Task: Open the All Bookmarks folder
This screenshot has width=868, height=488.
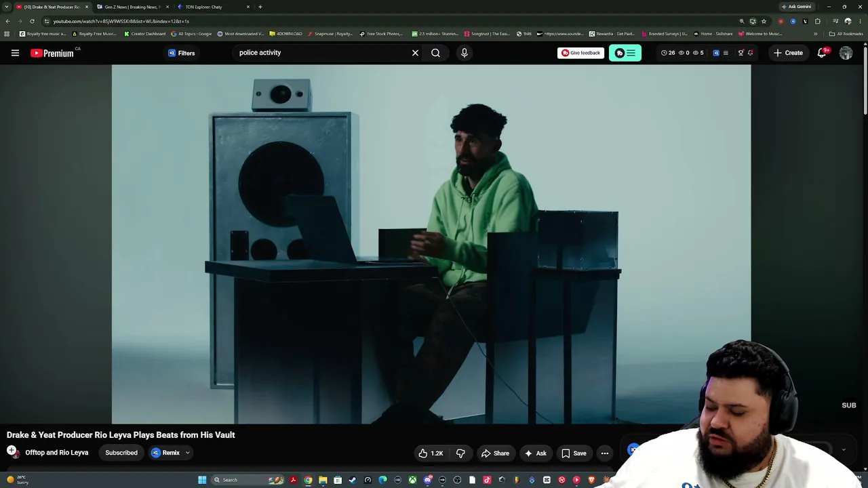Action: 846,34
